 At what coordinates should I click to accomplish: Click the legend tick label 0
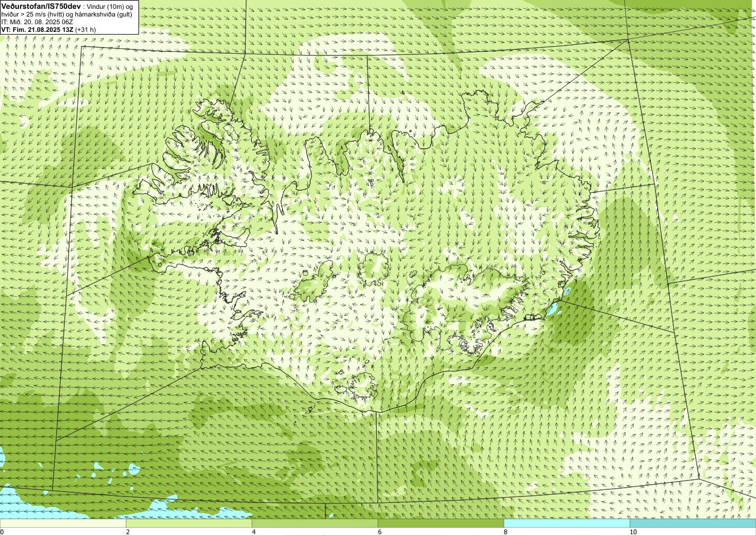pyautogui.click(x=2, y=532)
